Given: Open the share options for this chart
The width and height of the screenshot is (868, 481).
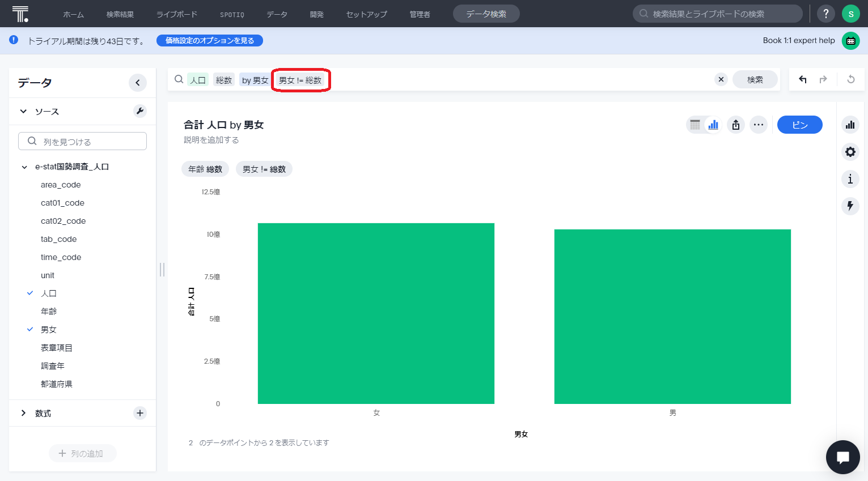Looking at the screenshot, I should 736,125.
